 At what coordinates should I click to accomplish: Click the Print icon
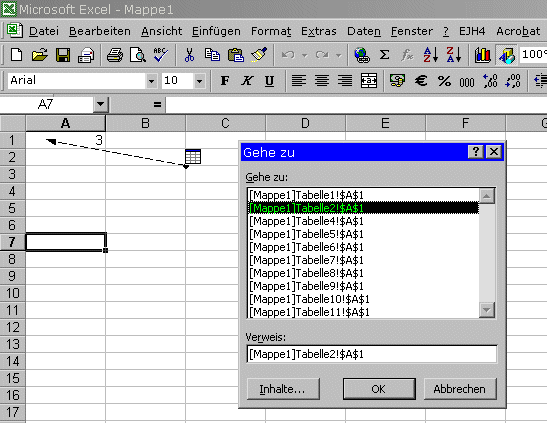point(114,55)
